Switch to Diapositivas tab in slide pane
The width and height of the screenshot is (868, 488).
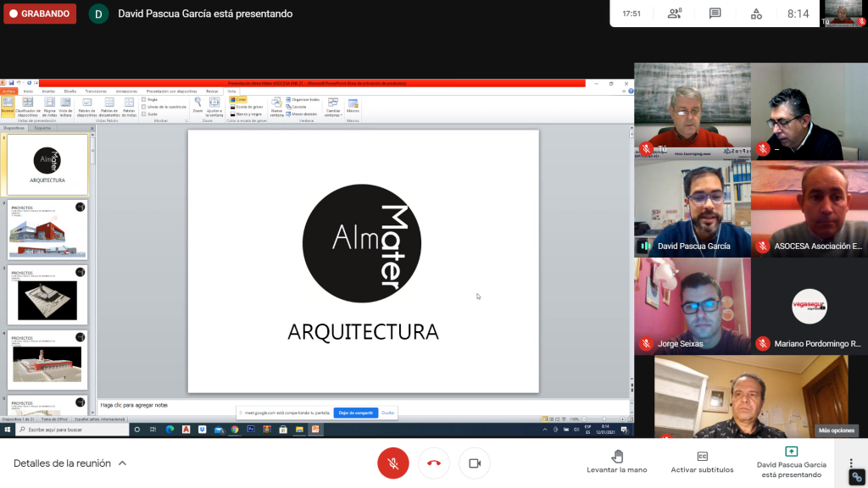(14, 128)
